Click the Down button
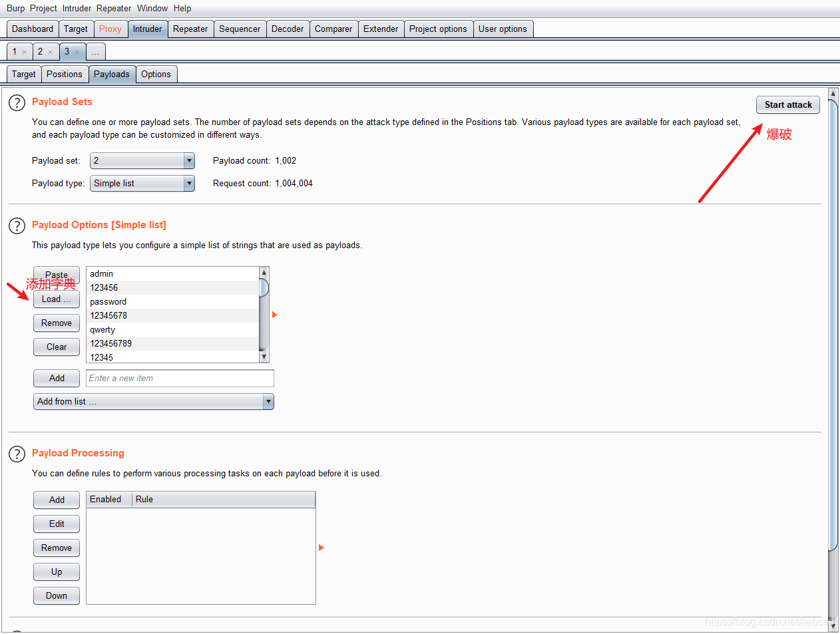This screenshot has height=634, width=840. tap(57, 595)
